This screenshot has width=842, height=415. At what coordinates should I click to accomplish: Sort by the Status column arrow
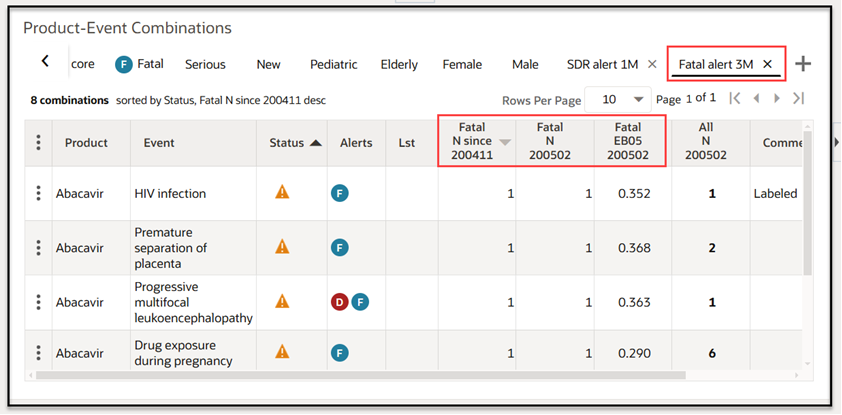(316, 143)
